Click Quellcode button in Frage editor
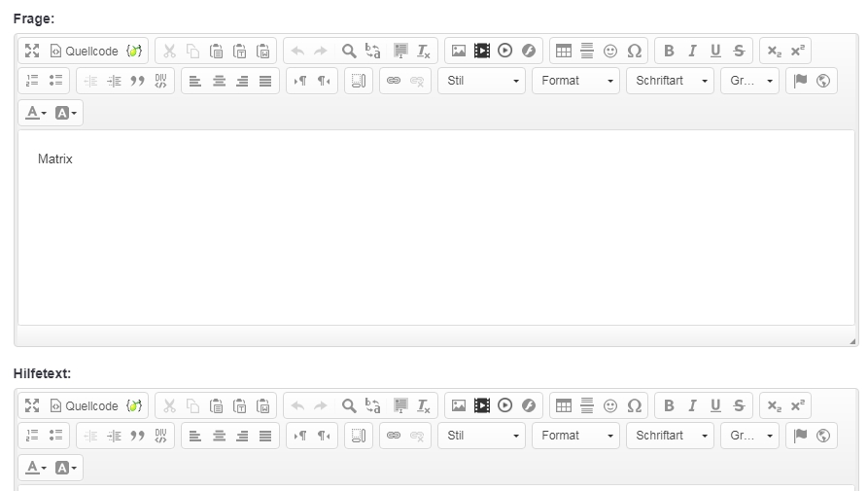 pos(84,51)
